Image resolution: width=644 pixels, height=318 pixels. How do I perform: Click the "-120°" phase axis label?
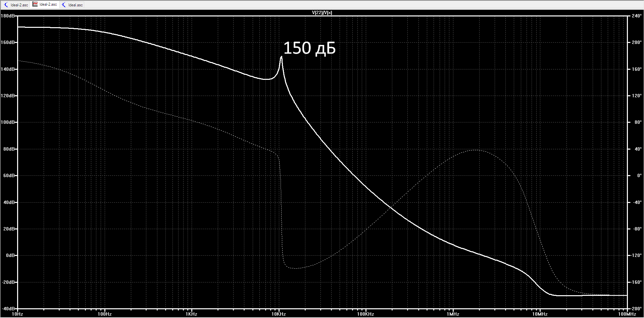636,255
